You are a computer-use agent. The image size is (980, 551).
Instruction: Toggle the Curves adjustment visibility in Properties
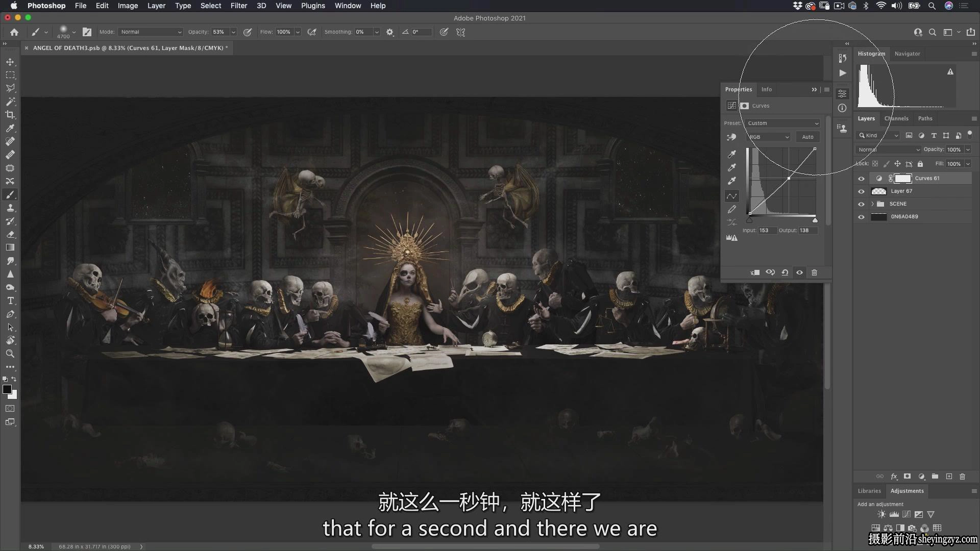point(800,272)
